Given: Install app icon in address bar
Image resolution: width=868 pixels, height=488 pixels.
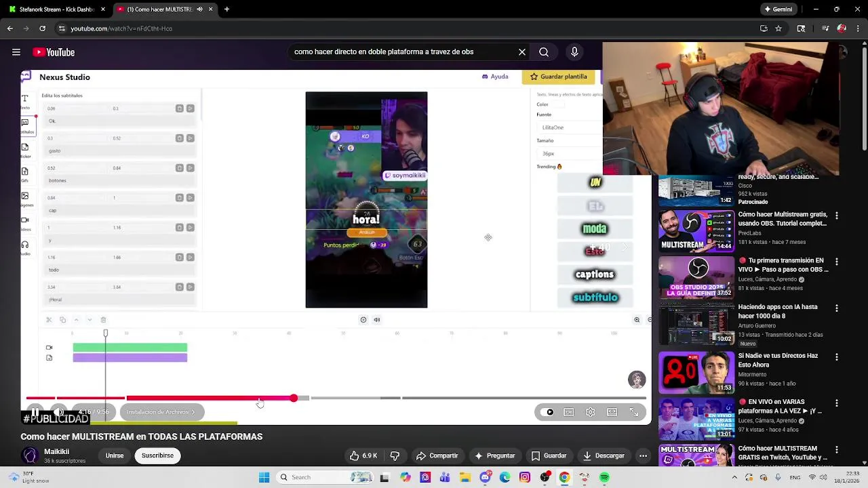Looking at the screenshot, I should 764,28.
